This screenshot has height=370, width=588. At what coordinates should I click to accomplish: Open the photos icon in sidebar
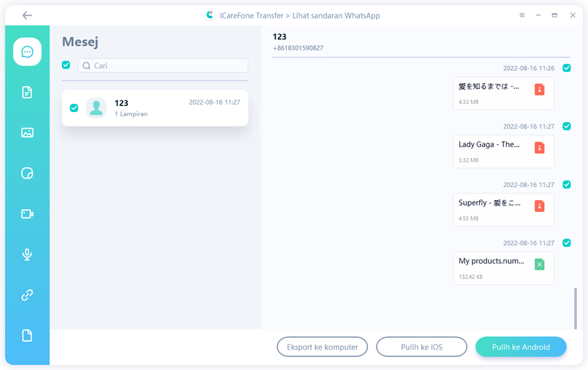coord(27,133)
